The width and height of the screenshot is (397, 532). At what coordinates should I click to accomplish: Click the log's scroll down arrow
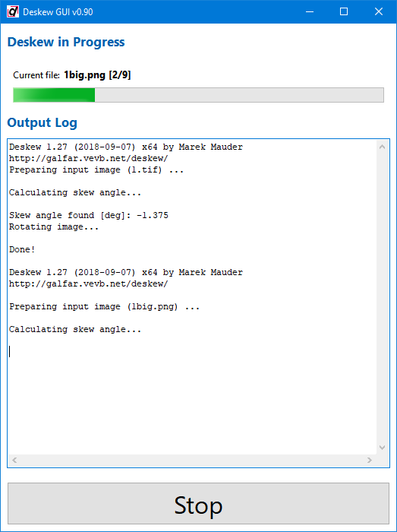click(x=382, y=448)
